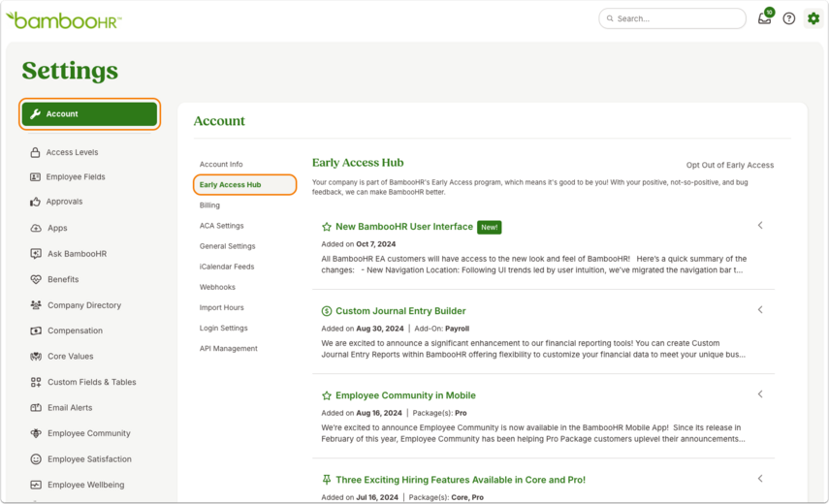829x504 pixels.
Task: Click the Account sidebar button
Action: tap(89, 113)
